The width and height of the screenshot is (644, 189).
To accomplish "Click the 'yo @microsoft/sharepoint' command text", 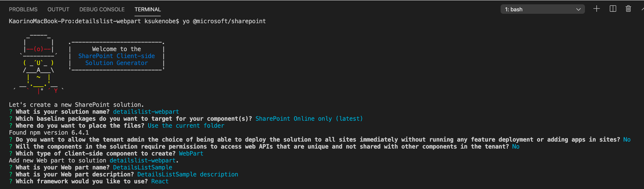I will (x=224, y=21).
